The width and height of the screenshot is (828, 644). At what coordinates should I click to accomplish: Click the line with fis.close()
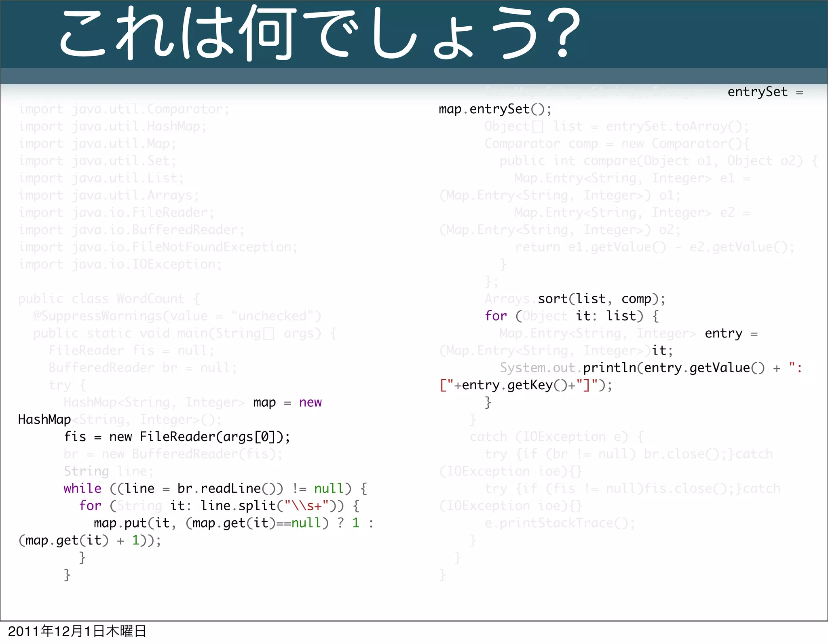point(632,489)
